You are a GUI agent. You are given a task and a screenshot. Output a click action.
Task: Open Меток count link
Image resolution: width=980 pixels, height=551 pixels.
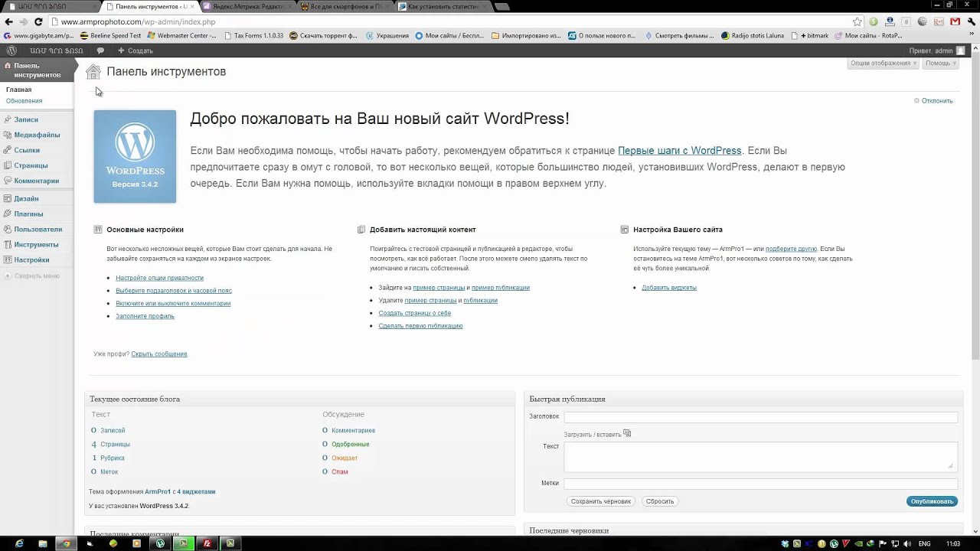(x=109, y=472)
